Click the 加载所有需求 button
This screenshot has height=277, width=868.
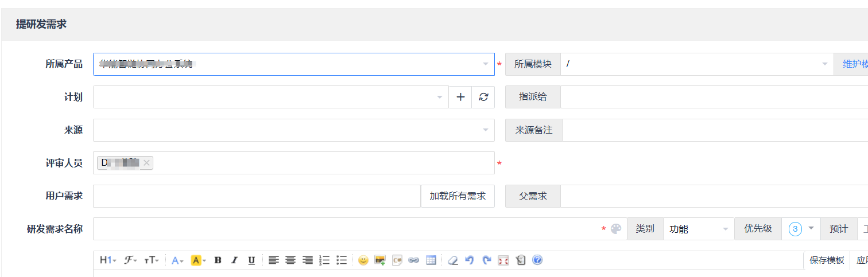(x=458, y=196)
